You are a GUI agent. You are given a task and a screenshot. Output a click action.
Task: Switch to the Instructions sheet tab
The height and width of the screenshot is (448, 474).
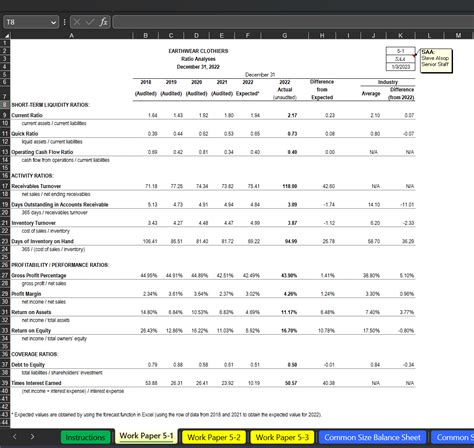point(85,437)
